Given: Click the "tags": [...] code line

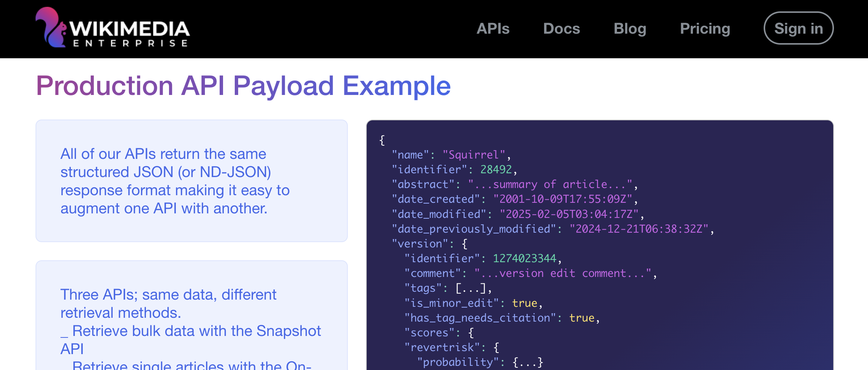Looking at the screenshot, I should click(448, 288).
